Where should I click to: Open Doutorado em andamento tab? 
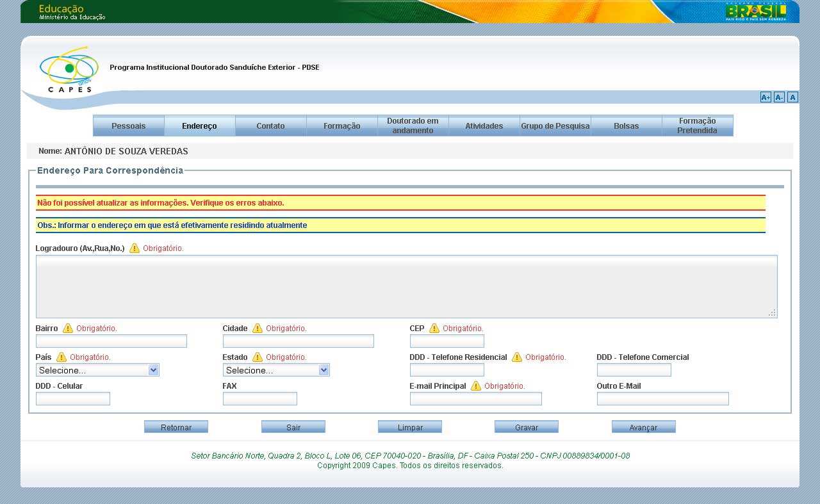[x=413, y=126]
